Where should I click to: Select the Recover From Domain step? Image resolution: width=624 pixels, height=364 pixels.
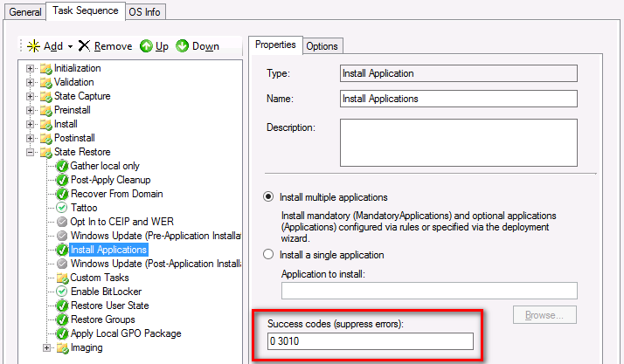(117, 194)
